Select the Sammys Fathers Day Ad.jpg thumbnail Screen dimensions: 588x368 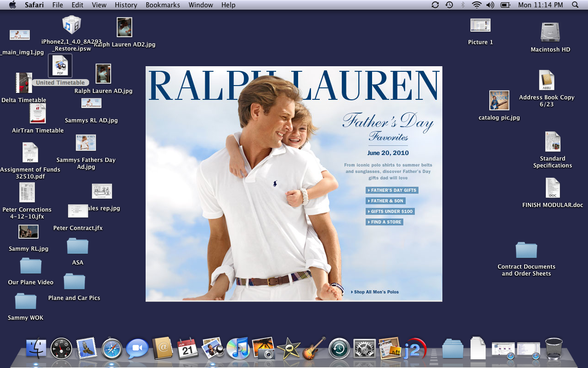point(86,143)
